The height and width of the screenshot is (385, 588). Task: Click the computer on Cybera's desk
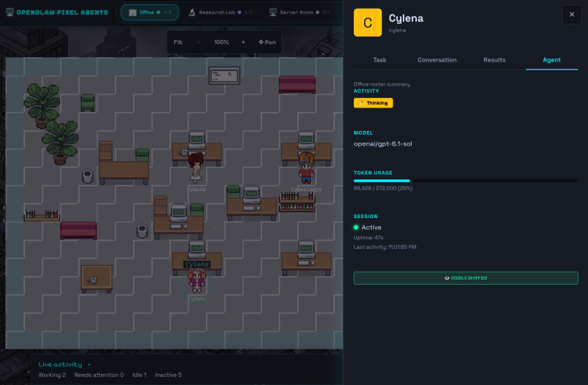pos(197,140)
